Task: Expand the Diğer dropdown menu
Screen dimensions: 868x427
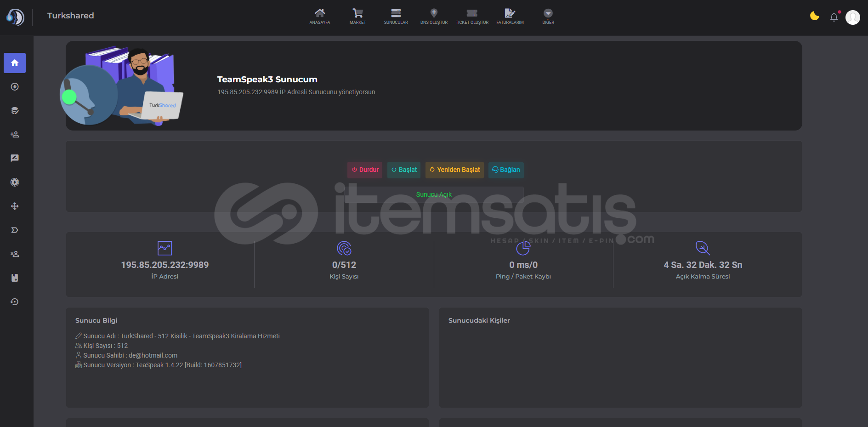Action: pyautogui.click(x=548, y=16)
